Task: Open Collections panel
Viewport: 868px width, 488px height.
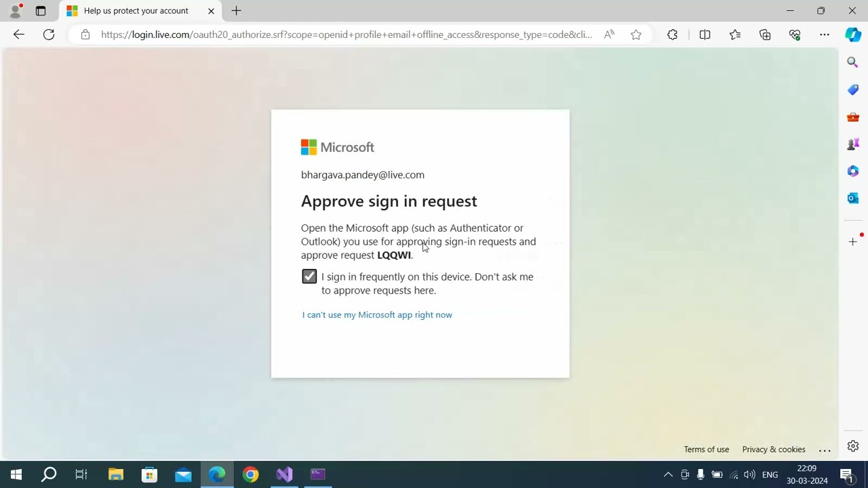Action: (x=765, y=35)
